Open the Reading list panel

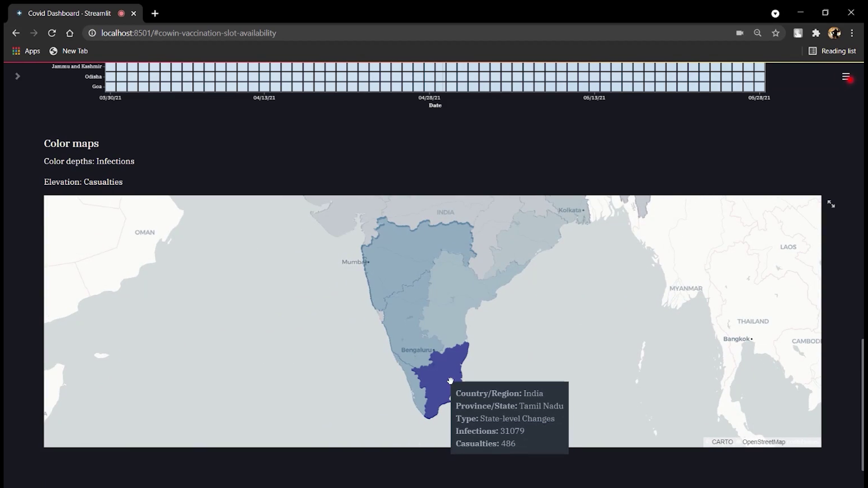tap(832, 51)
